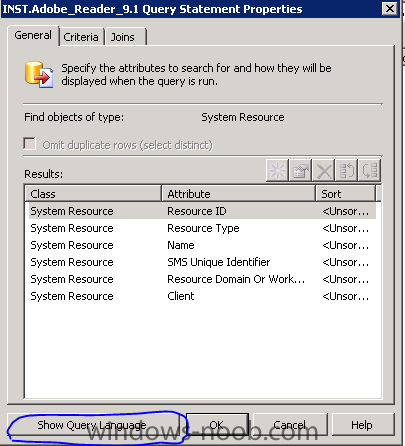
Task: Select the Resource Type row
Action: (202, 228)
